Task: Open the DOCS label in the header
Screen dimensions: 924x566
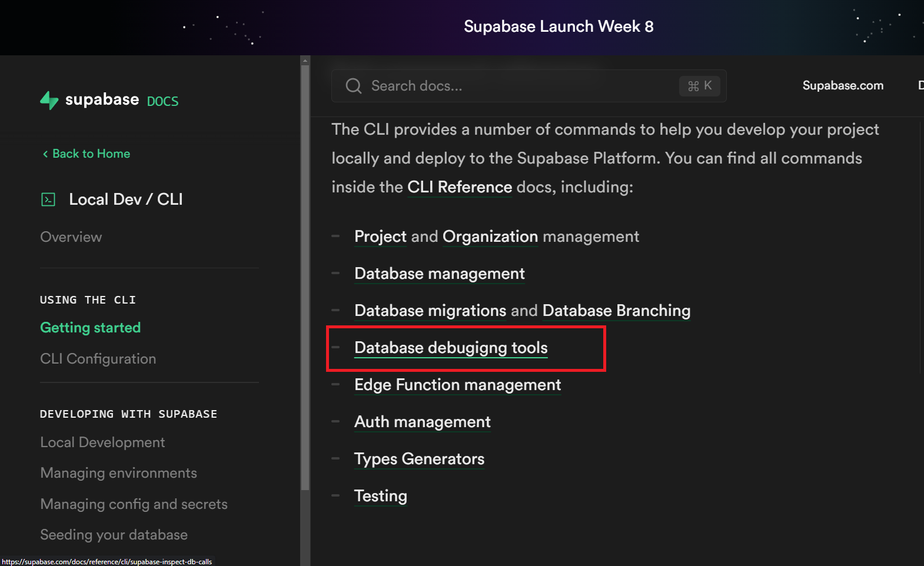Action: point(162,101)
